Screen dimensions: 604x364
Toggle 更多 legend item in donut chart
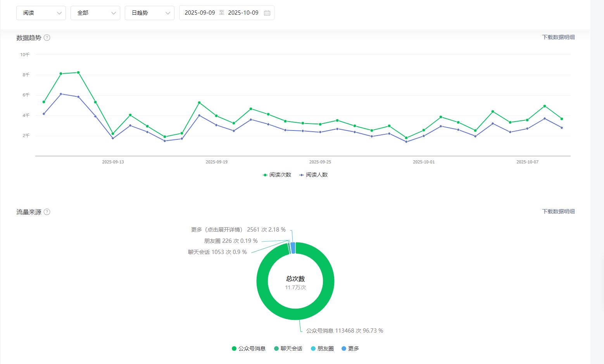(x=350, y=349)
